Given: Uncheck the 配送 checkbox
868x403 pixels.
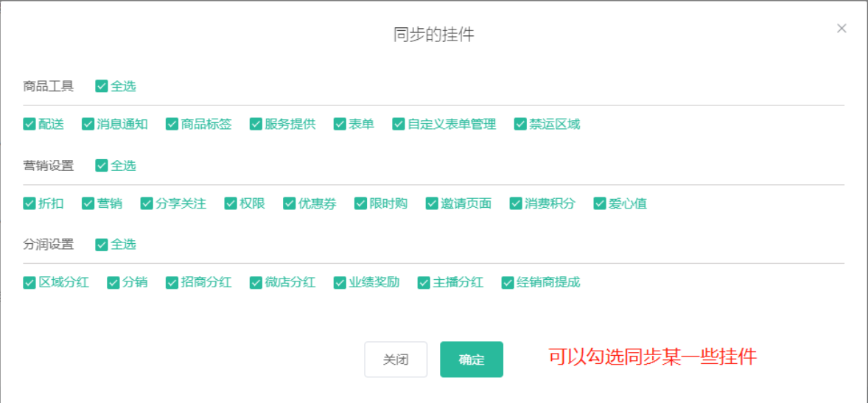Looking at the screenshot, I should 29,125.
